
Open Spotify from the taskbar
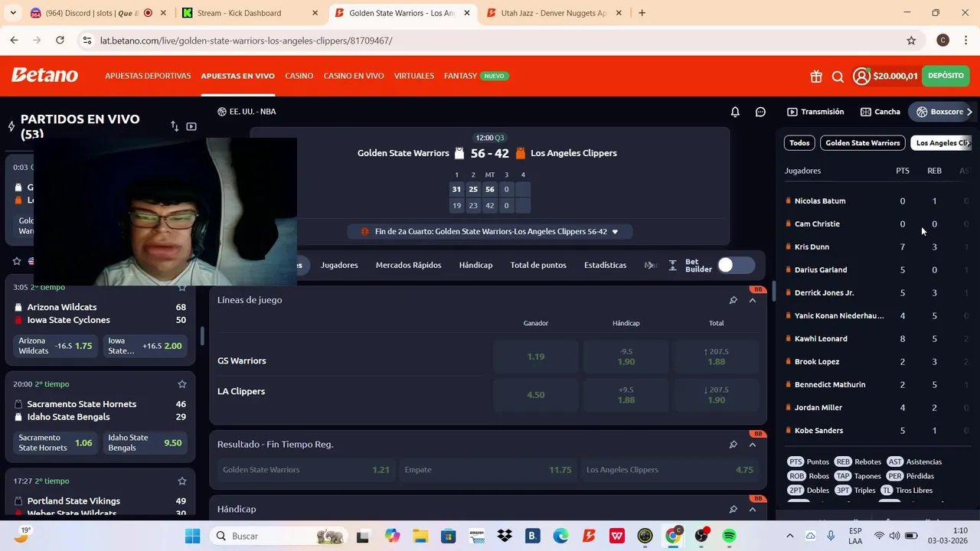729,536
